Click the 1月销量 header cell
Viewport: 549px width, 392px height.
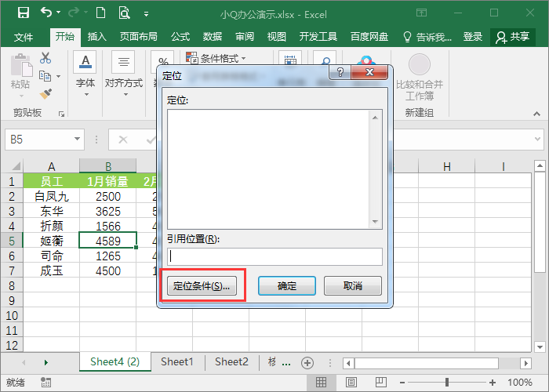pyautogui.click(x=108, y=181)
